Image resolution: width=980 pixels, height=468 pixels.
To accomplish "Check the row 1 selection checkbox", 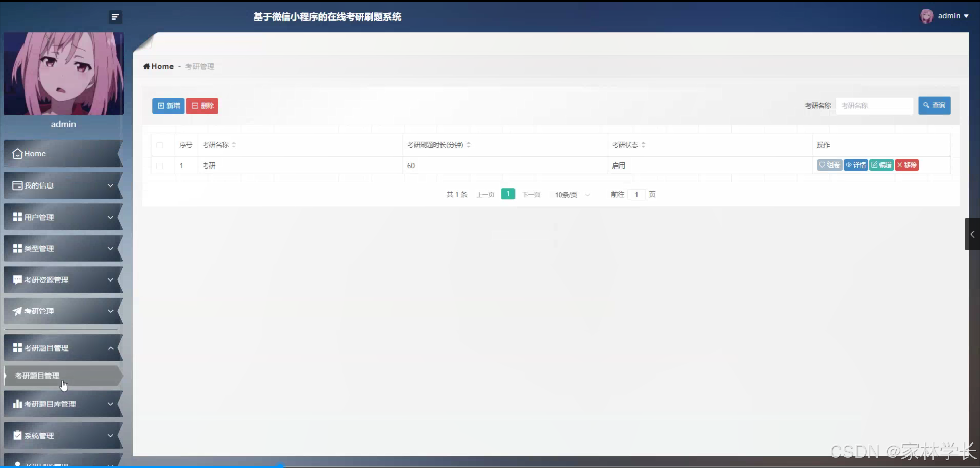I will point(159,166).
